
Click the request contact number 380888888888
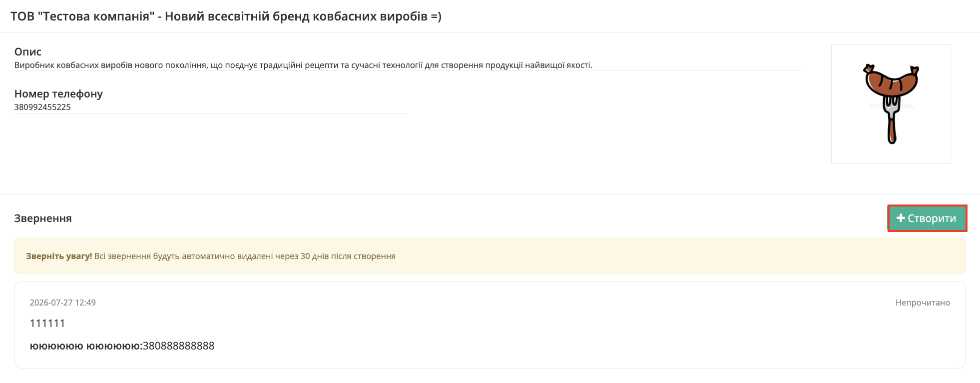(179, 346)
